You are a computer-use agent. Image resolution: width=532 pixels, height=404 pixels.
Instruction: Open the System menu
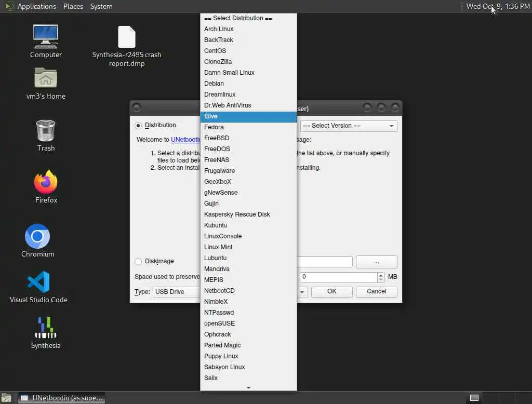(x=101, y=6)
